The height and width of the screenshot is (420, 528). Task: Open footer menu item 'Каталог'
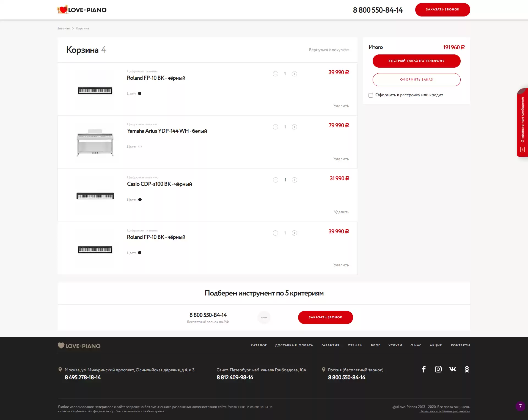point(259,345)
